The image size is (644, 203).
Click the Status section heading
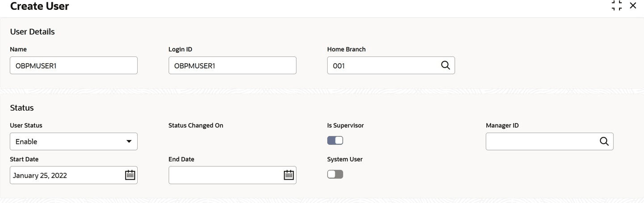(x=22, y=108)
